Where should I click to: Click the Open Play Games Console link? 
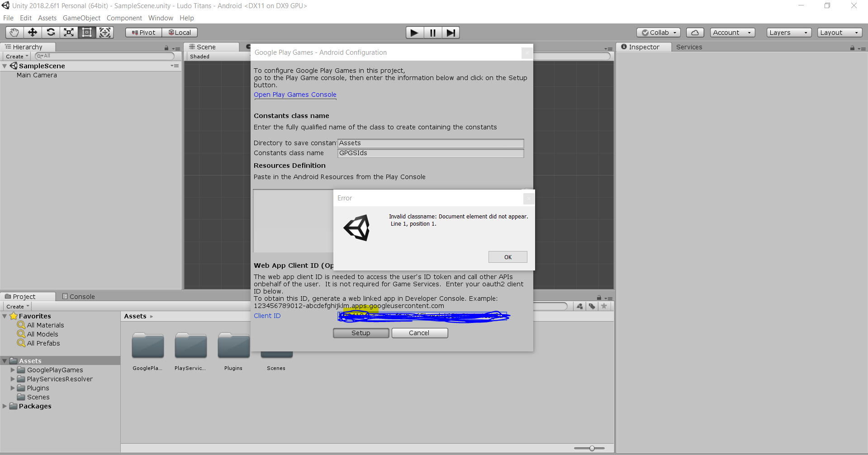[x=295, y=95]
